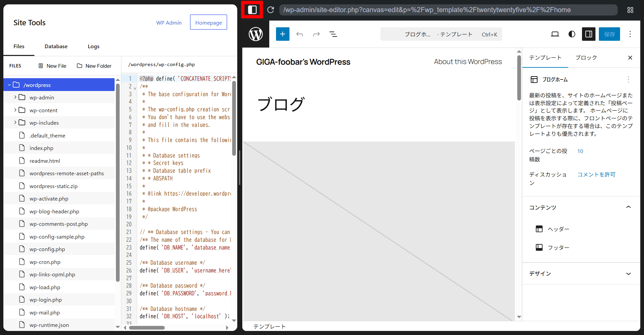Click the Homepage button

[x=208, y=23]
